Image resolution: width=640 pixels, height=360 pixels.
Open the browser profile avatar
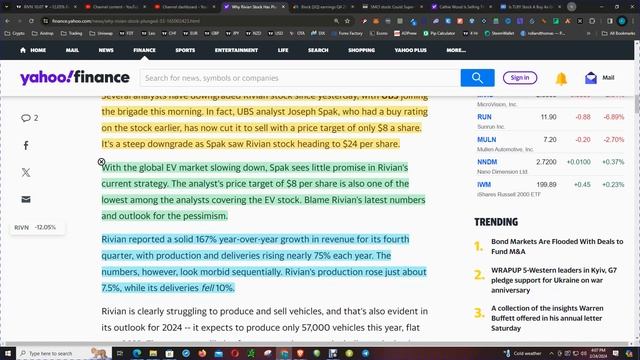tap(622, 21)
